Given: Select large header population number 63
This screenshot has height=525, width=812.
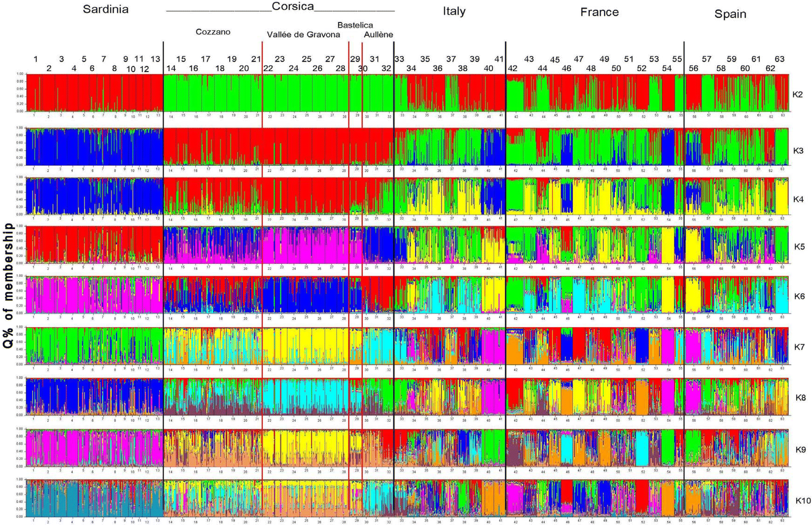Looking at the screenshot, I should 779,59.
